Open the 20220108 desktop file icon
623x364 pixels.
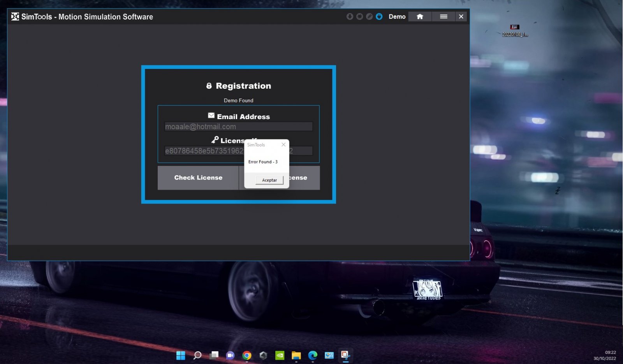pyautogui.click(x=515, y=30)
